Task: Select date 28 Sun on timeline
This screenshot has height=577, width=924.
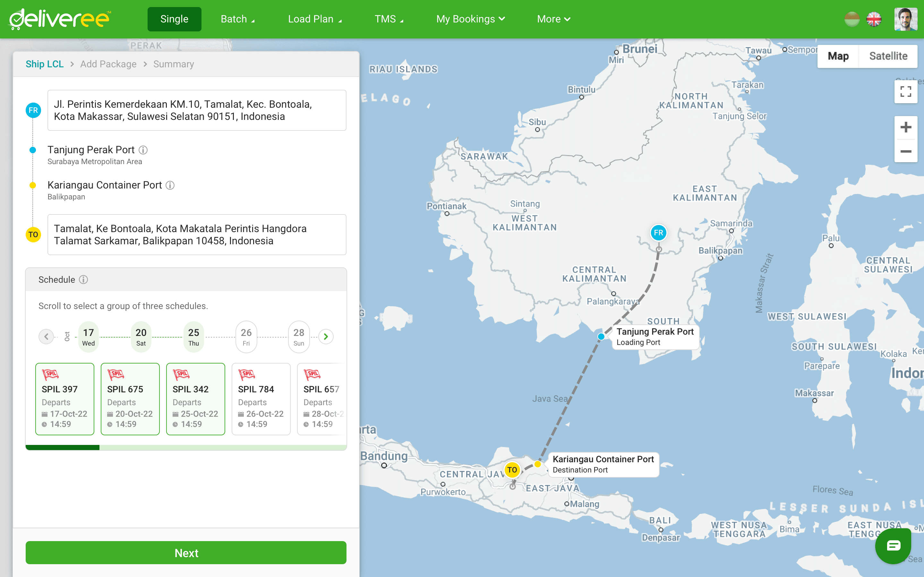Action: (299, 337)
